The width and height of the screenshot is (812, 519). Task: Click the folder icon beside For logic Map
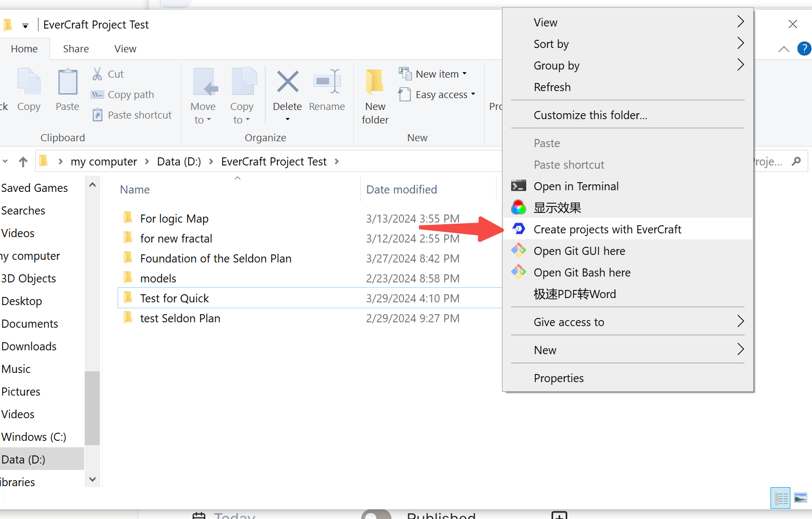point(128,218)
